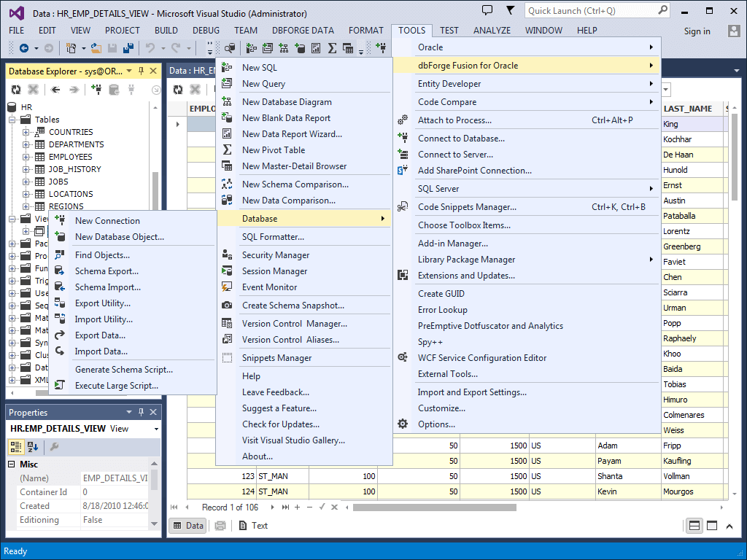The height and width of the screenshot is (560, 747).
Task: Click the 'Kochhar' last name cell
Action: coord(692,139)
